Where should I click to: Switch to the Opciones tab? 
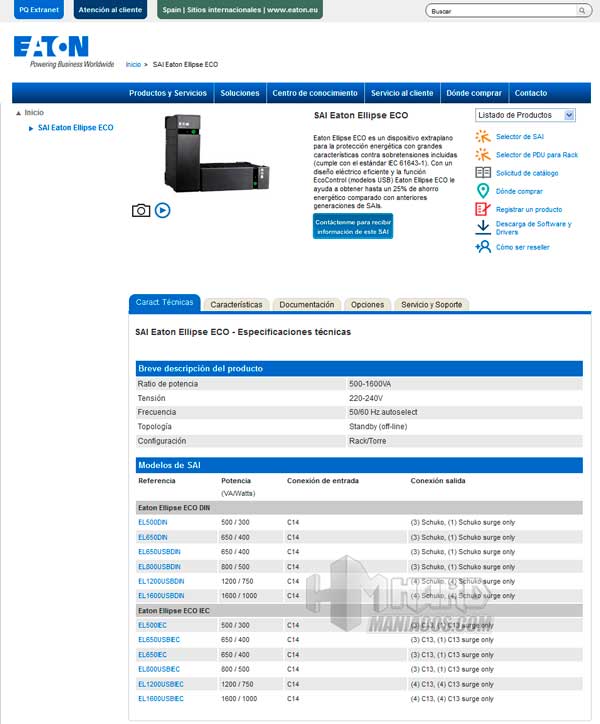(x=367, y=305)
